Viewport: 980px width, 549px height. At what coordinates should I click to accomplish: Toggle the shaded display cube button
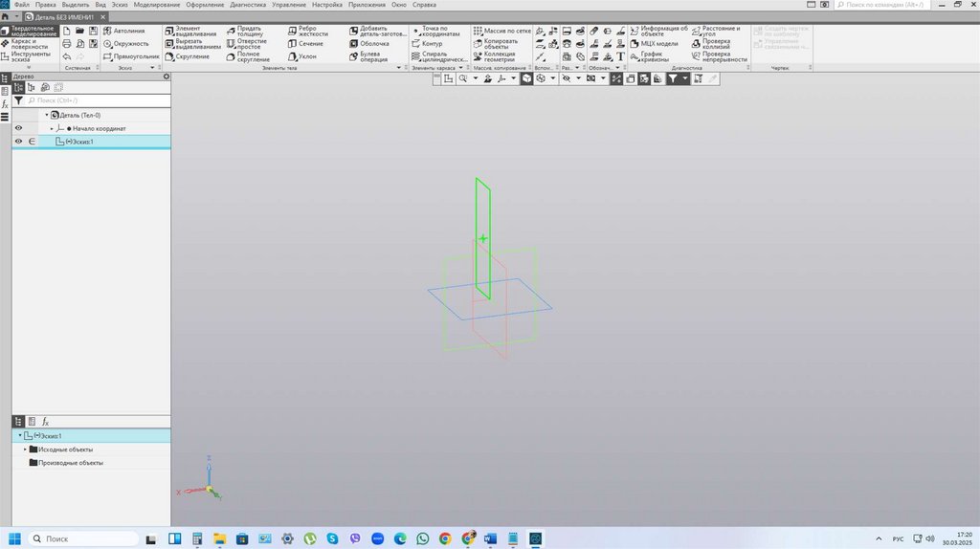point(527,78)
